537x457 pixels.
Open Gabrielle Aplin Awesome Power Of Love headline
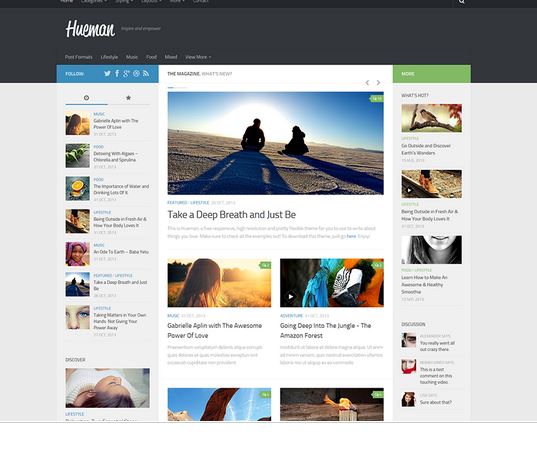pyautogui.click(x=215, y=330)
